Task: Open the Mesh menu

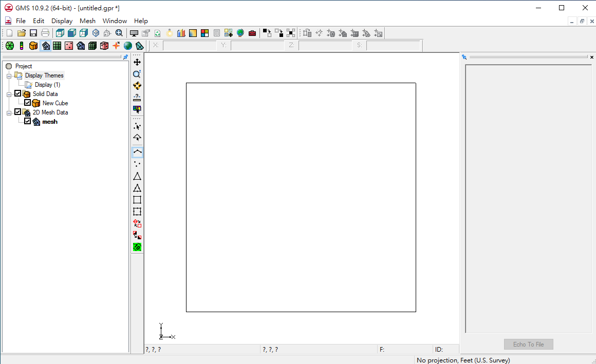Action: (87, 21)
